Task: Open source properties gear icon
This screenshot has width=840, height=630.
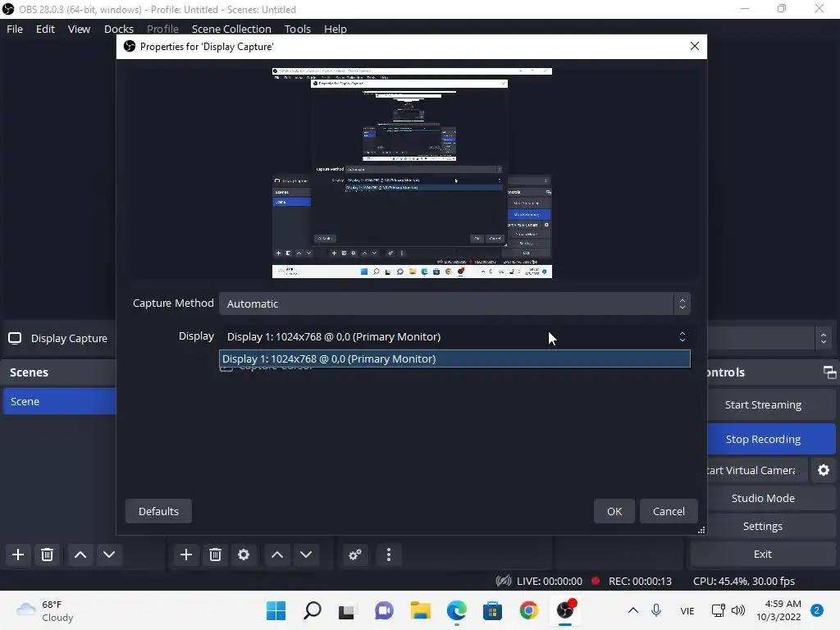Action: [x=244, y=555]
